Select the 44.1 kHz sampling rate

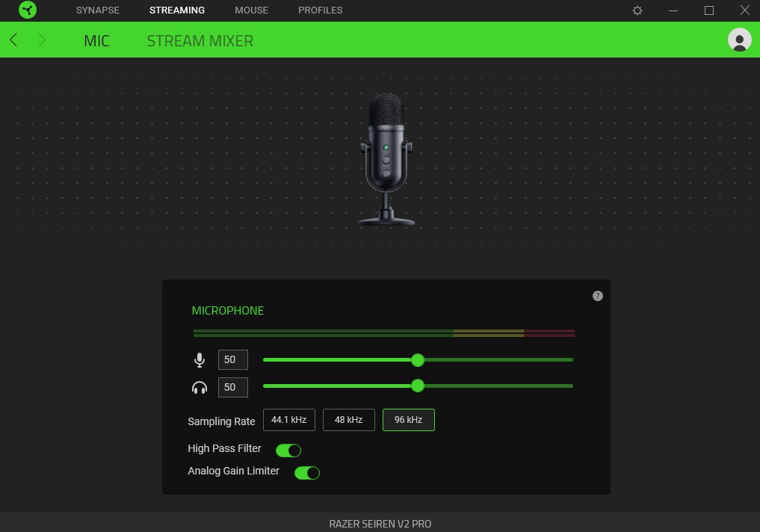click(289, 420)
